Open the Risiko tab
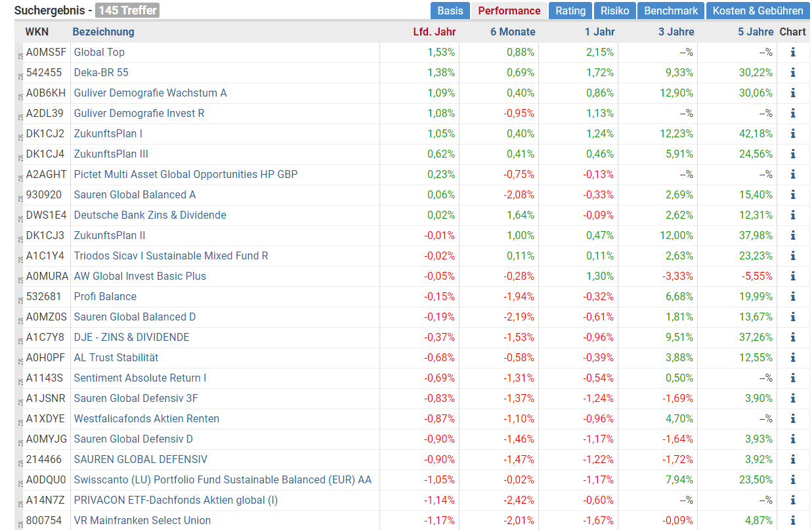 pos(615,11)
